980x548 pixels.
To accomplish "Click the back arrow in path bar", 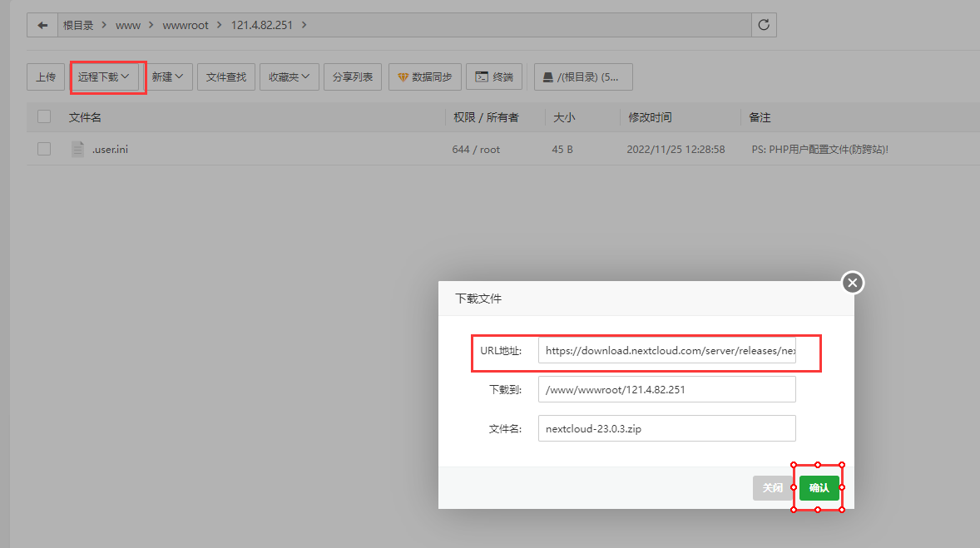I will pos(42,25).
